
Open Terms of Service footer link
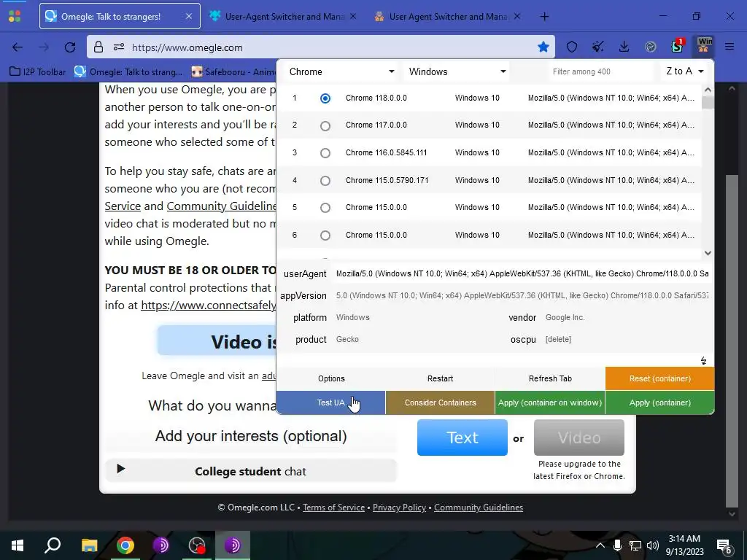(x=333, y=507)
